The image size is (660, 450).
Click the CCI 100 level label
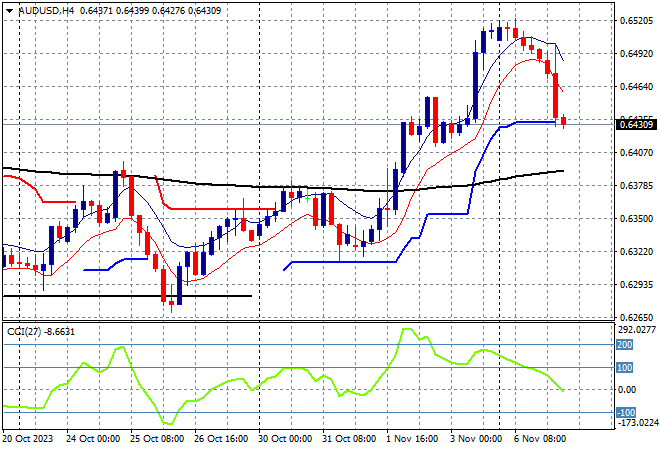[625, 368]
